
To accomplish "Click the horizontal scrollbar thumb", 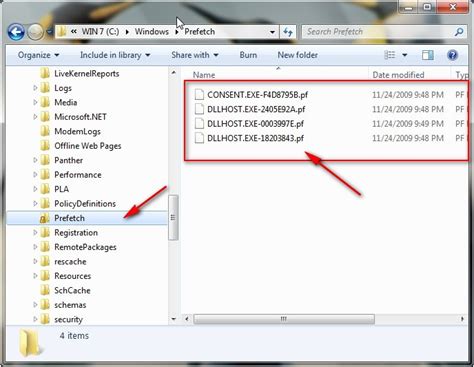I will tap(284, 319).
